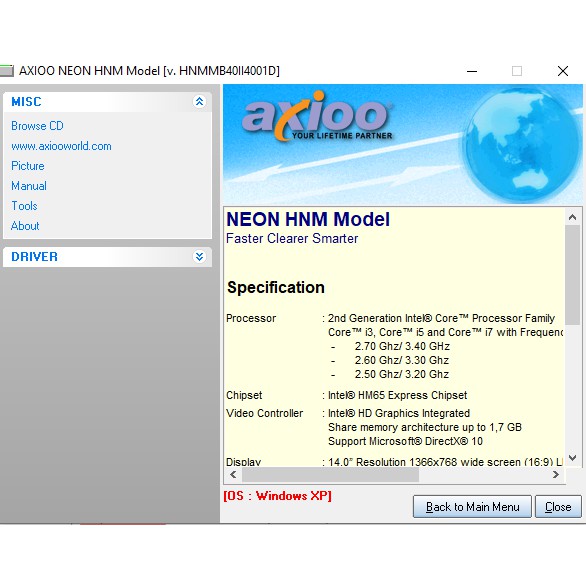Close the window with the X icon
This screenshot has width=586, height=586.
coord(562,71)
